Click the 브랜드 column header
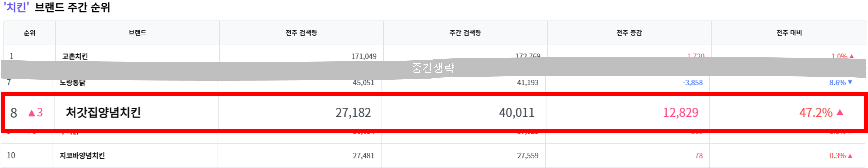Viewport: 868px width, 168px height. point(137,33)
